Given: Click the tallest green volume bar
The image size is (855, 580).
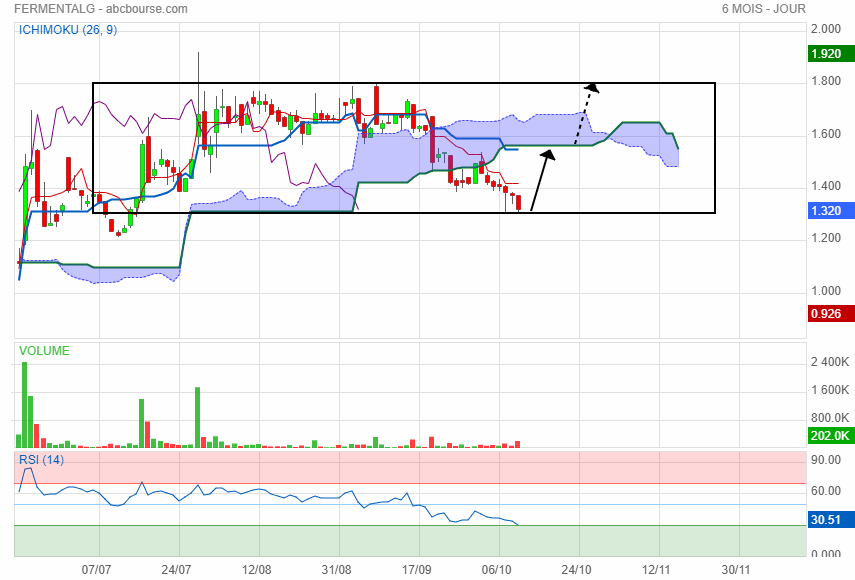Looking at the screenshot, I should 25,404.
